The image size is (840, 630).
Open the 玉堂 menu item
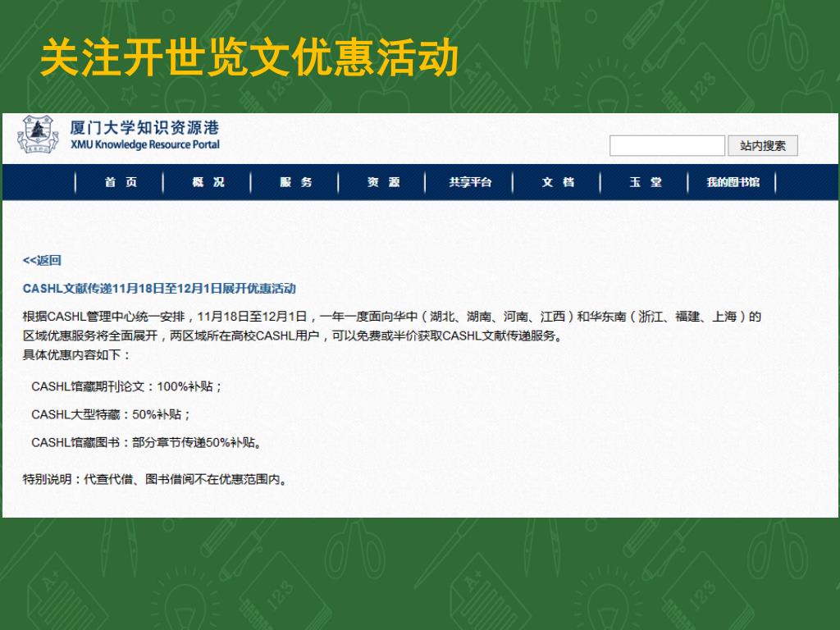(645, 182)
